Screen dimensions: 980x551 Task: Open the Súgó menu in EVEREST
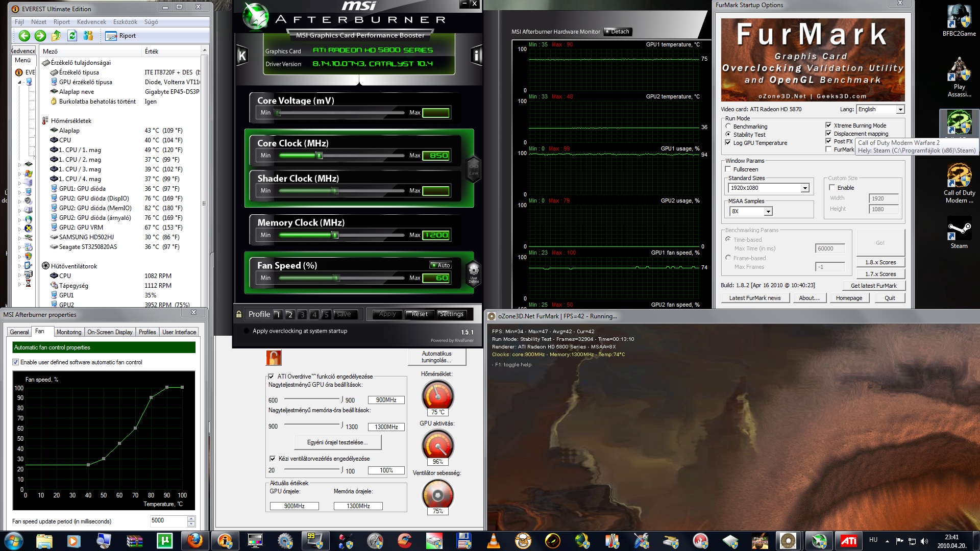[151, 22]
